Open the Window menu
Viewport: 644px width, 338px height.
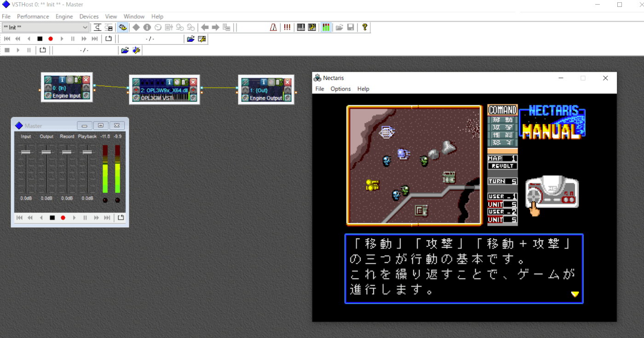click(134, 17)
